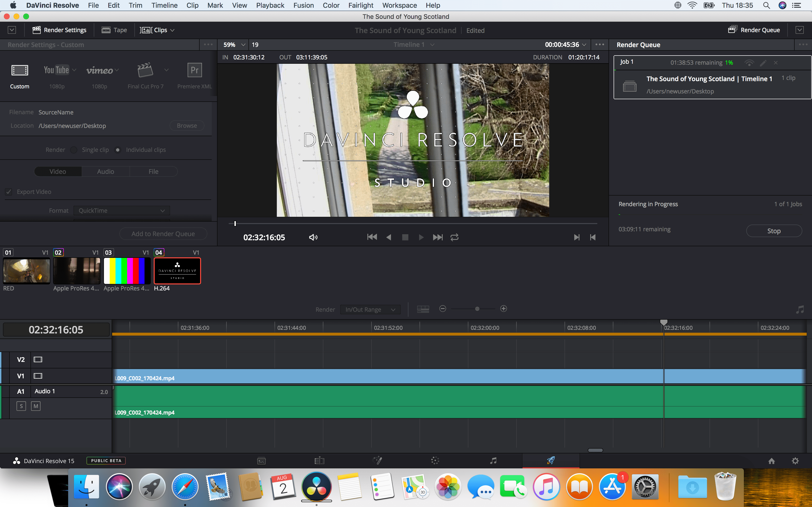Screen dimensions: 812x507
Task: Select the Single clip radio button
Action: click(74, 150)
